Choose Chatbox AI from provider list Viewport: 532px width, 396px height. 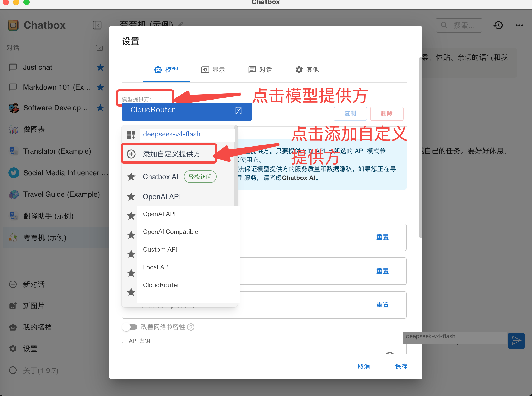179,177
